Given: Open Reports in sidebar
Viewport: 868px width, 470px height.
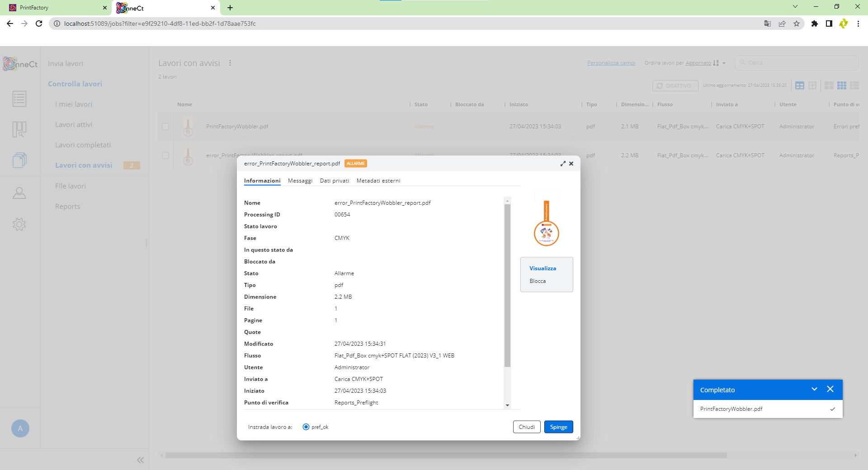Looking at the screenshot, I should pyautogui.click(x=68, y=207).
